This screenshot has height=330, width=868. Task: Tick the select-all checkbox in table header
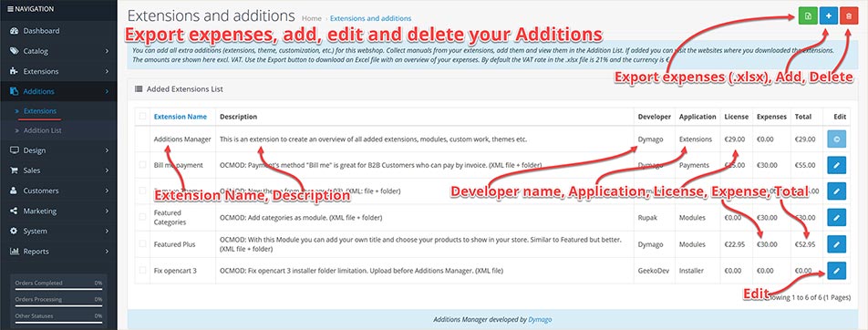pos(143,117)
